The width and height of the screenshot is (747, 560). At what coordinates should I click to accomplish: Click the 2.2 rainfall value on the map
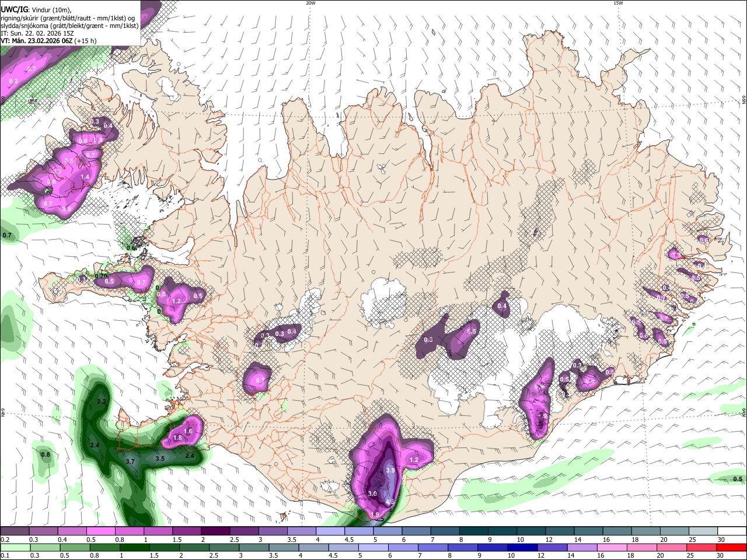(101, 401)
